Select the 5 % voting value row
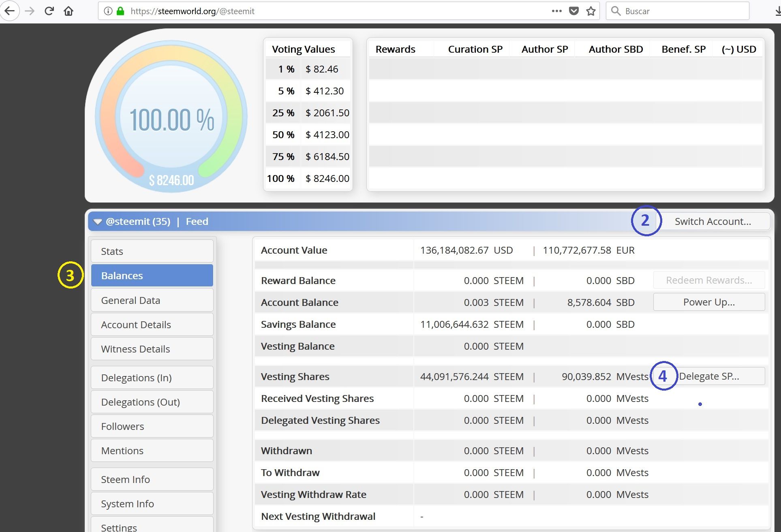This screenshot has height=532, width=781. (x=308, y=91)
